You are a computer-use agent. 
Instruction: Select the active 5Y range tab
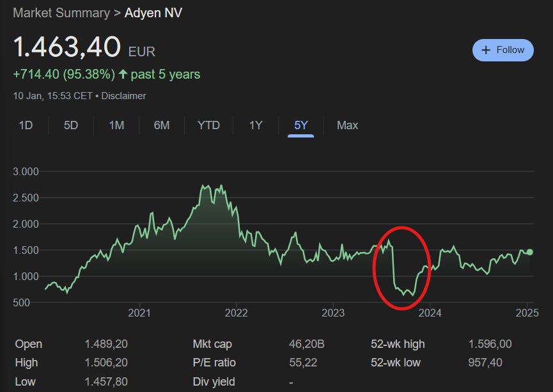[301, 125]
